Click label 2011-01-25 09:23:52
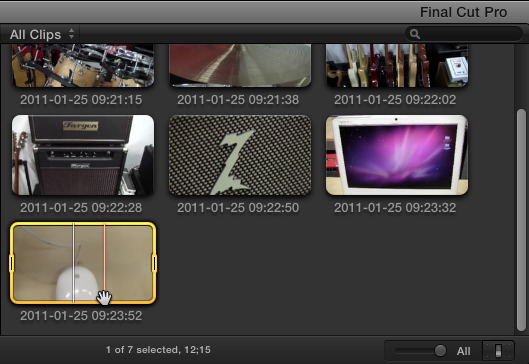This screenshot has height=364, width=529. [81, 316]
